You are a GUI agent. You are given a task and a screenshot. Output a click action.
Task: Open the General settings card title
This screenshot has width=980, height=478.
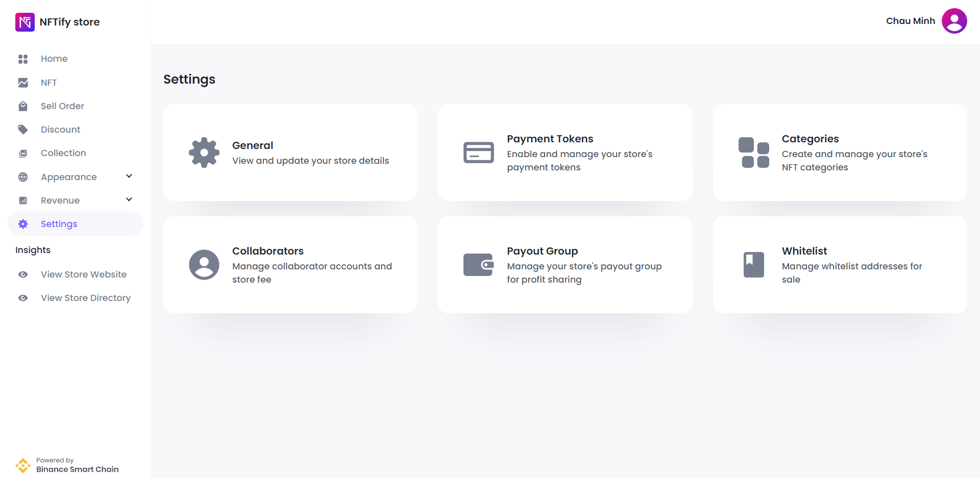(x=253, y=145)
